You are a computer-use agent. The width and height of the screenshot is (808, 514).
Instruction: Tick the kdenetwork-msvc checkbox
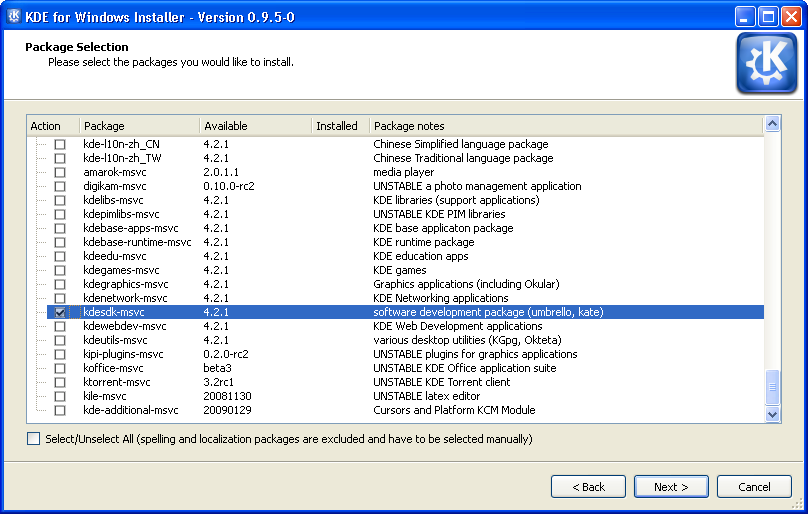pos(60,298)
